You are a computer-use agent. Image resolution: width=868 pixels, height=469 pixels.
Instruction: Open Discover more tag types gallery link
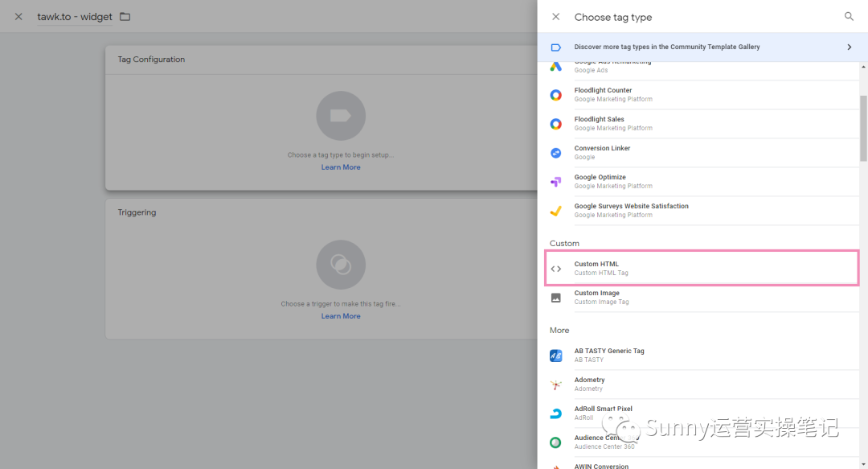(x=702, y=47)
